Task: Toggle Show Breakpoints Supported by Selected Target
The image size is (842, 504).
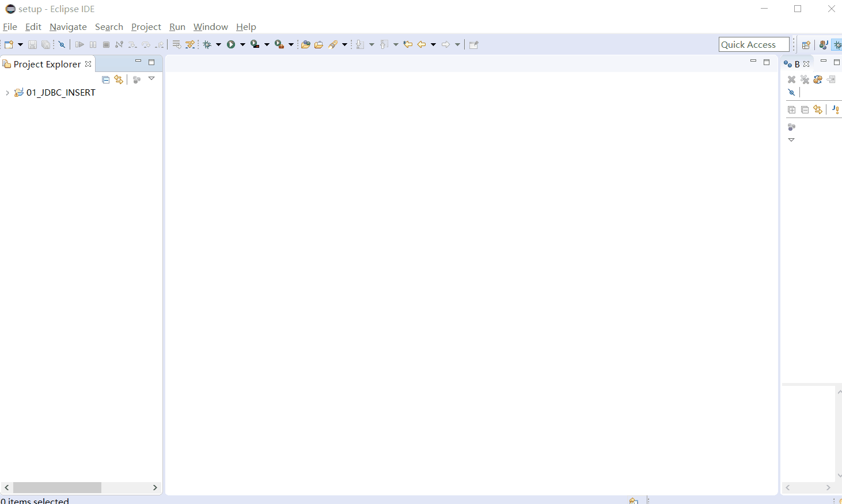Action: (818, 79)
